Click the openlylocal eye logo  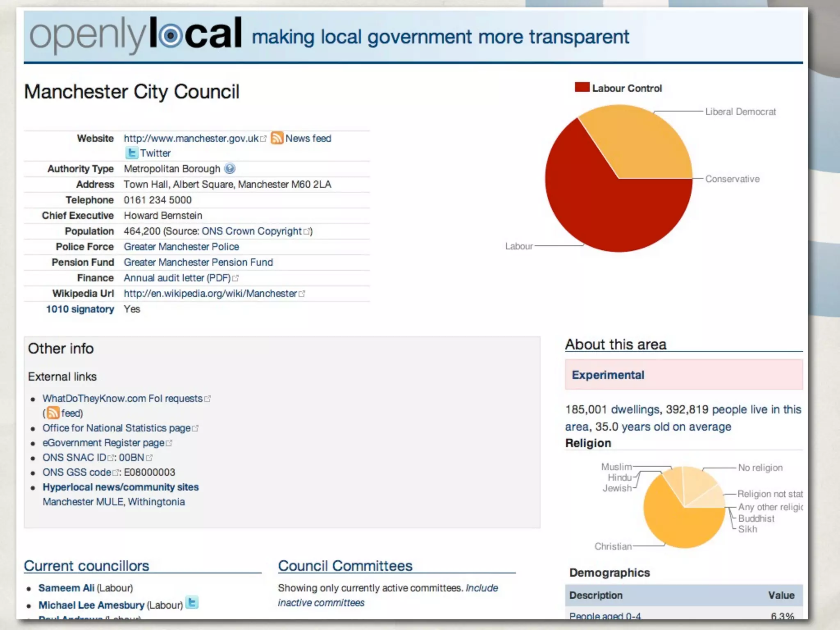(170, 36)
